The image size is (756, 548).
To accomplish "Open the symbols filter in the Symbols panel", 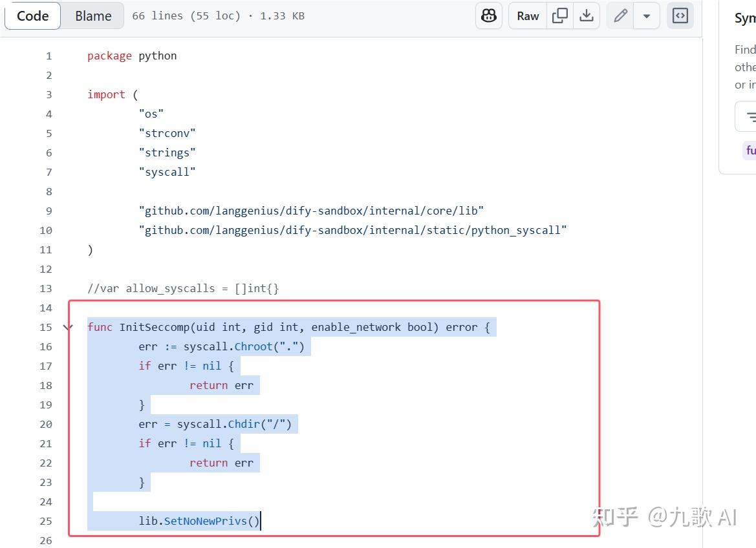I will tap(750, 116).
